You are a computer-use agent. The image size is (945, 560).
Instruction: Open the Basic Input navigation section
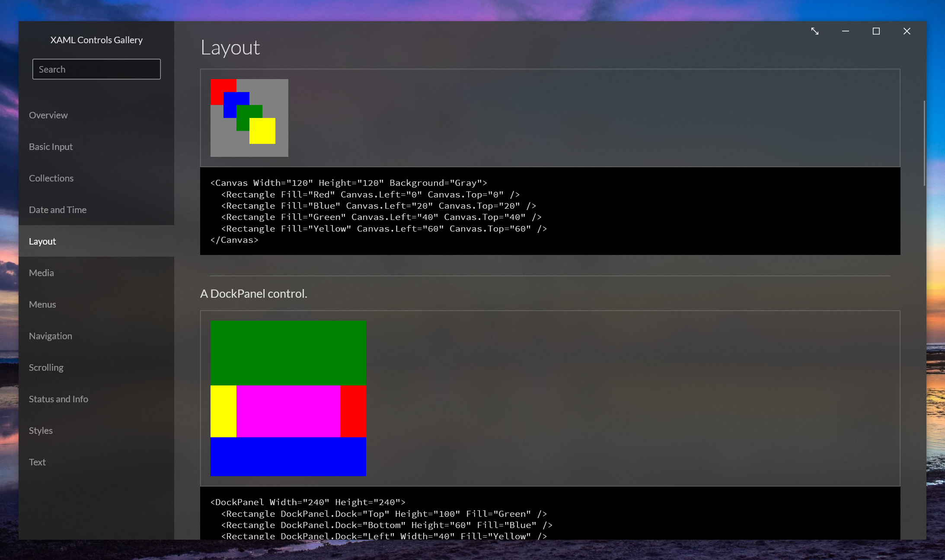(x=51, y=146)
